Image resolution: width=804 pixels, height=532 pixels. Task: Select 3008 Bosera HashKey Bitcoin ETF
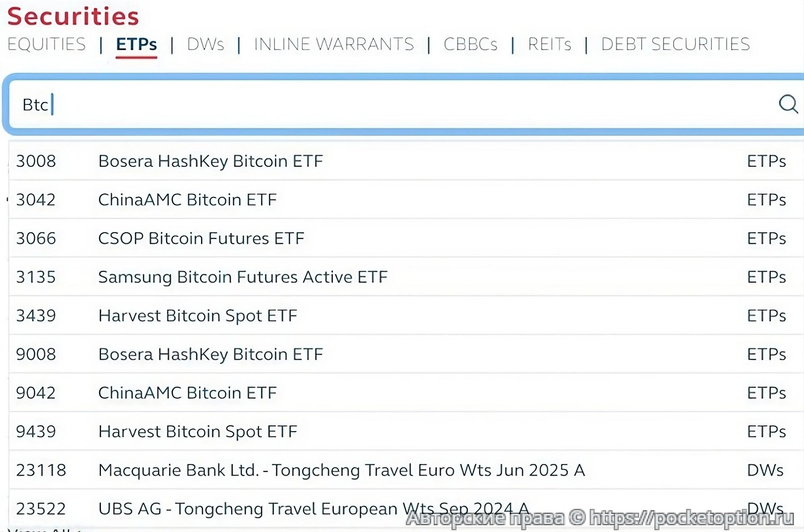(211, 161)
